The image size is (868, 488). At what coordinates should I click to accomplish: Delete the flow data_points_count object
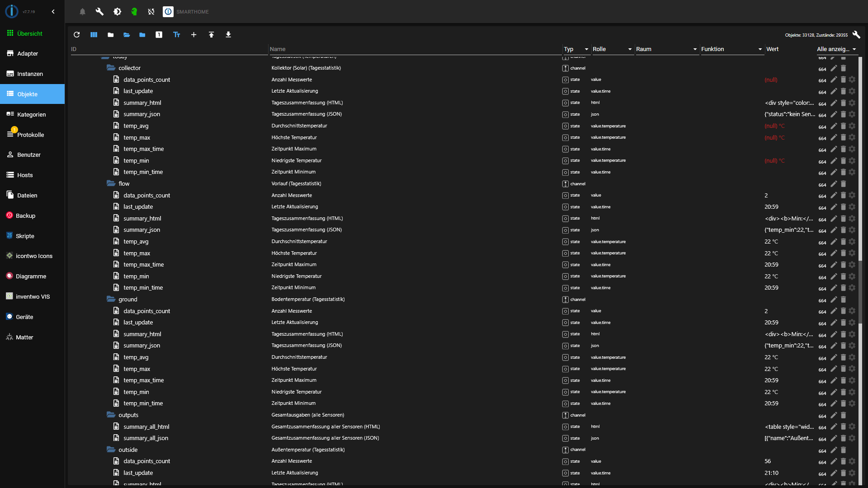[x=843, y=195]
